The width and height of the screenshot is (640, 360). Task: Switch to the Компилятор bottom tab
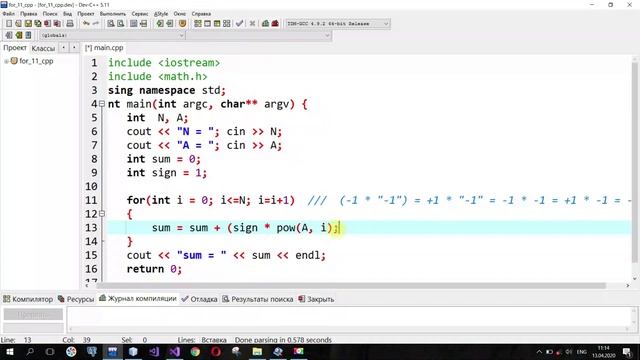tap(28, 299)
